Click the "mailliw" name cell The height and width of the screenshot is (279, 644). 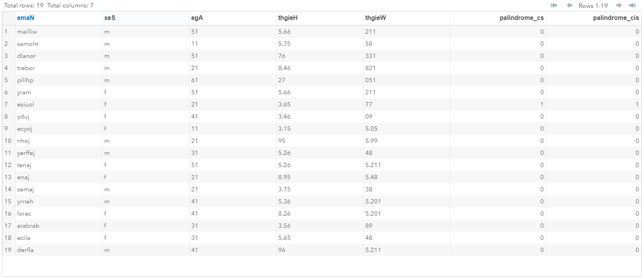tap(27, 32)
